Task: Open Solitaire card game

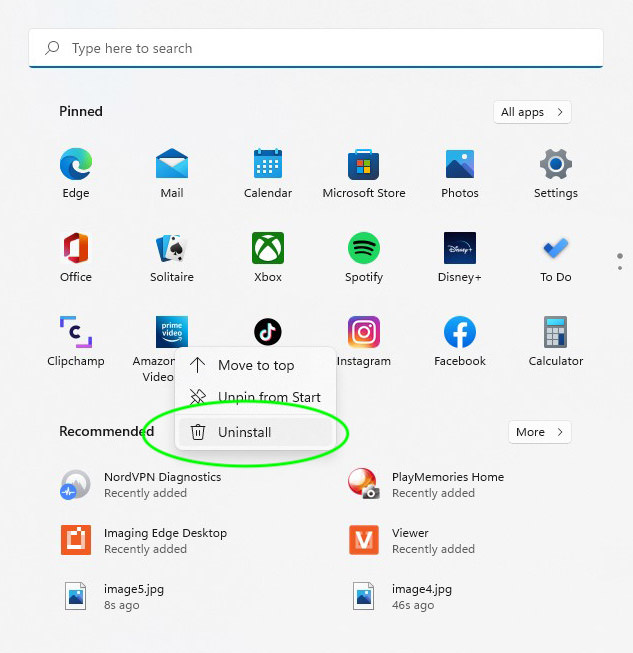Action: (x=172, y=257)
